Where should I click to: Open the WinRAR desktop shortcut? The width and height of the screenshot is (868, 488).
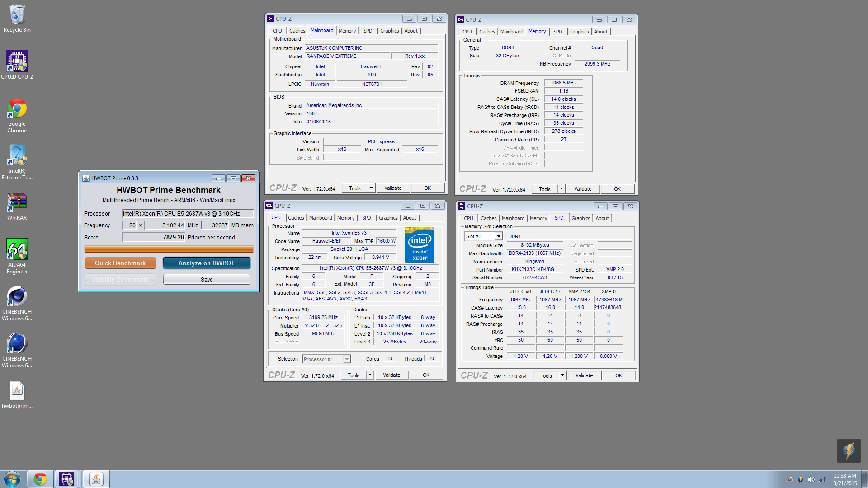click(17, 206)
